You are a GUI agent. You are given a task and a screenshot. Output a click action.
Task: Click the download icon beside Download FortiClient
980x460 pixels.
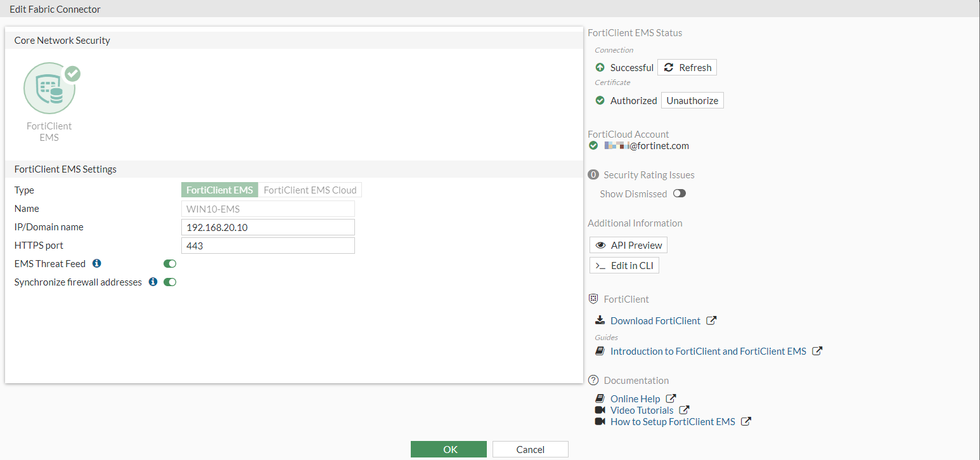pos(599,320)
